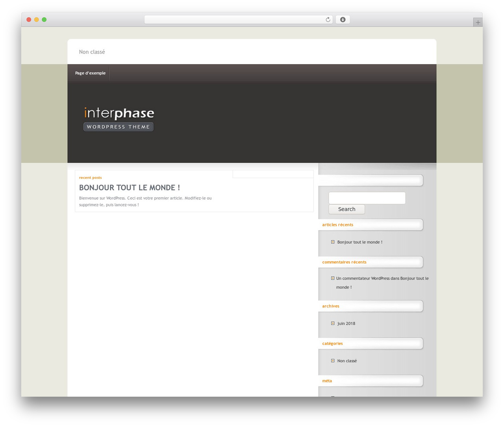Open the juin 2018 archive link

[x=346, y=324]
